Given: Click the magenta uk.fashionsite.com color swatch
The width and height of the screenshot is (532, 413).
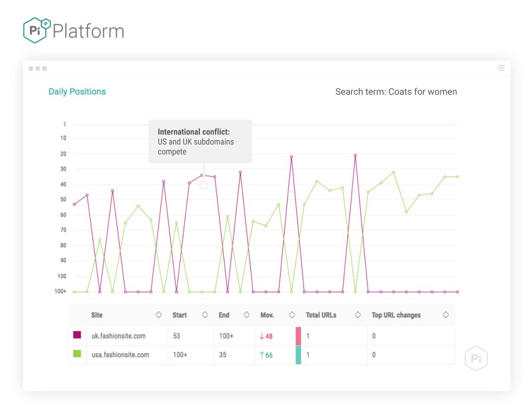Looking at the screenshot, I should 77,335.
